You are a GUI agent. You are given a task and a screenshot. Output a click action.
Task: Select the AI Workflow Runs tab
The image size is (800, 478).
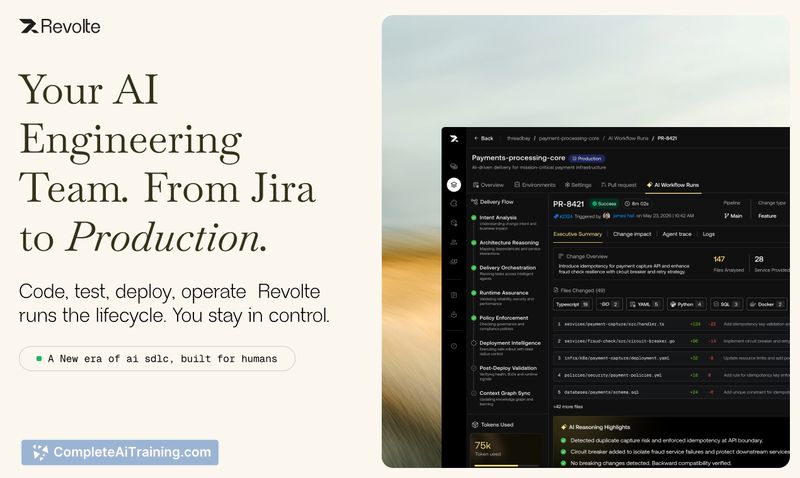(673, 185)
